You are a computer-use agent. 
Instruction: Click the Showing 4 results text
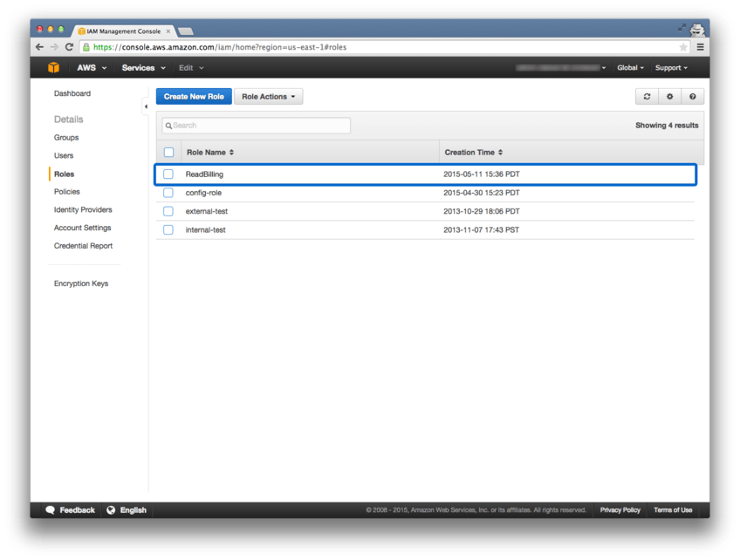pos(667,126)
